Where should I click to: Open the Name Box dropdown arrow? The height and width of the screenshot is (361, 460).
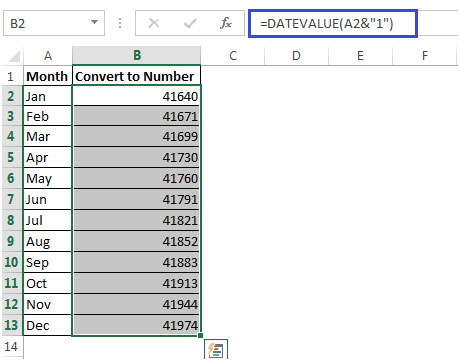[94, 22]
